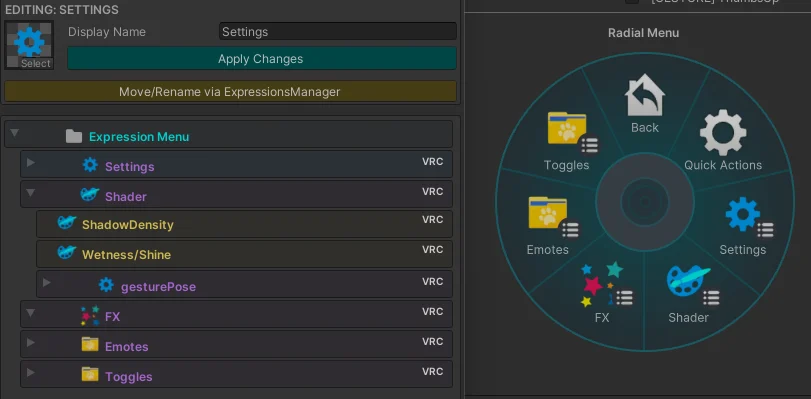Image resolution: width=811 pixels, height=399 pixels.
Task: Click the Back home icon in radial menu
Action: [x=644, y=96]
